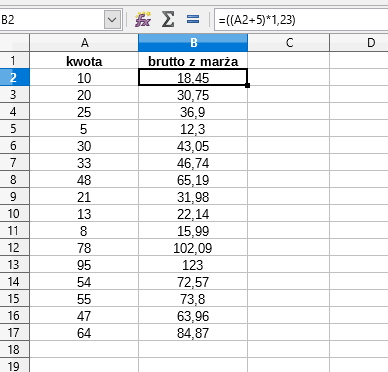Click the formula input line
Image resolution: width=388 pixels, height=372 pixels.
(301, 20)
